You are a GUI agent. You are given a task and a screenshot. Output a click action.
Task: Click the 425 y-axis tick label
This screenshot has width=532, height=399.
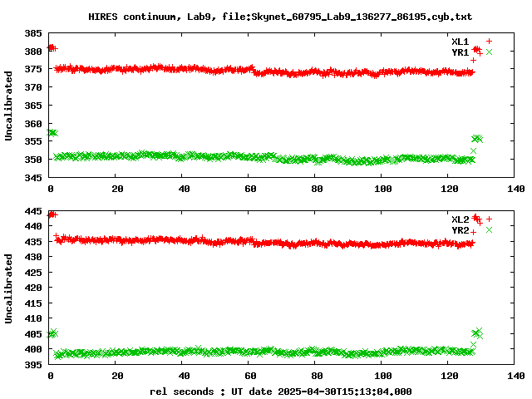(x=33, y=273)
